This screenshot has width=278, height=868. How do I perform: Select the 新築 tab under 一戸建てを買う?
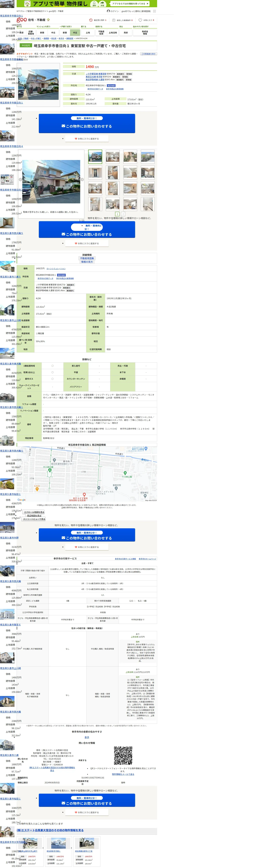click(x=65, y=33)
